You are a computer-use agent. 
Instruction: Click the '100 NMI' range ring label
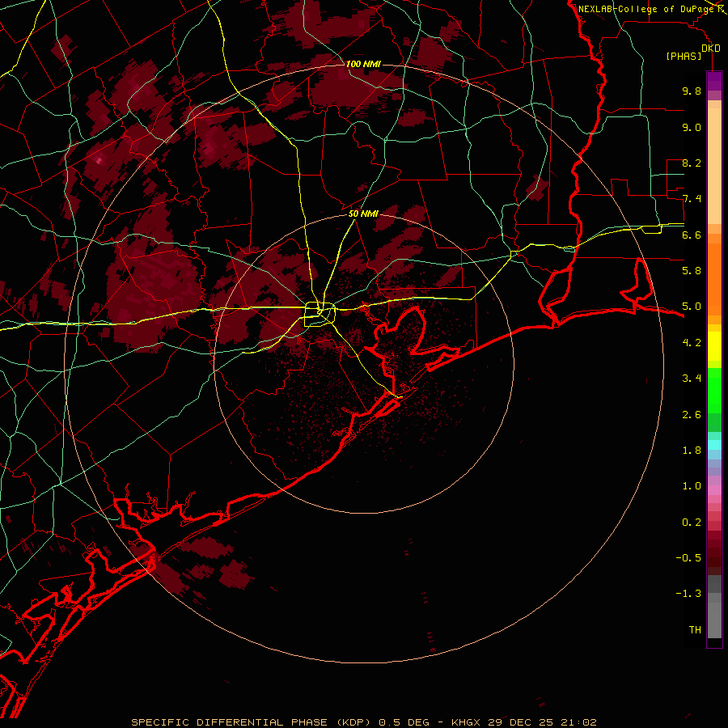tap(363, 64)
